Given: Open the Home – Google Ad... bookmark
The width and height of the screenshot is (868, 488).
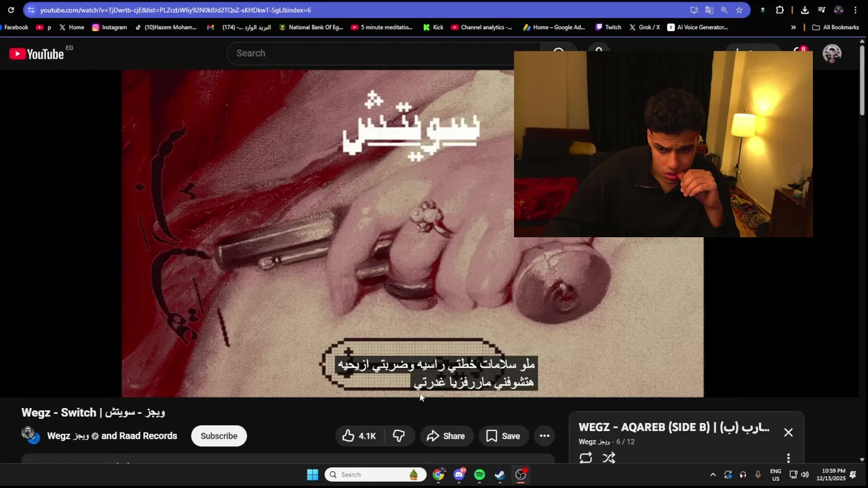Looking at the screenshot, I should point(555,28).
